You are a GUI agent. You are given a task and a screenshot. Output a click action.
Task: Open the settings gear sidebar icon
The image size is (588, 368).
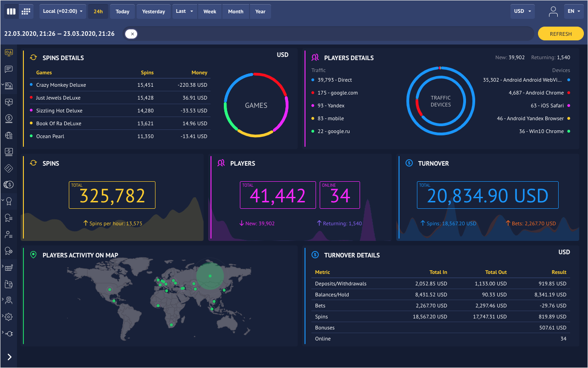[x=9, y=317]
